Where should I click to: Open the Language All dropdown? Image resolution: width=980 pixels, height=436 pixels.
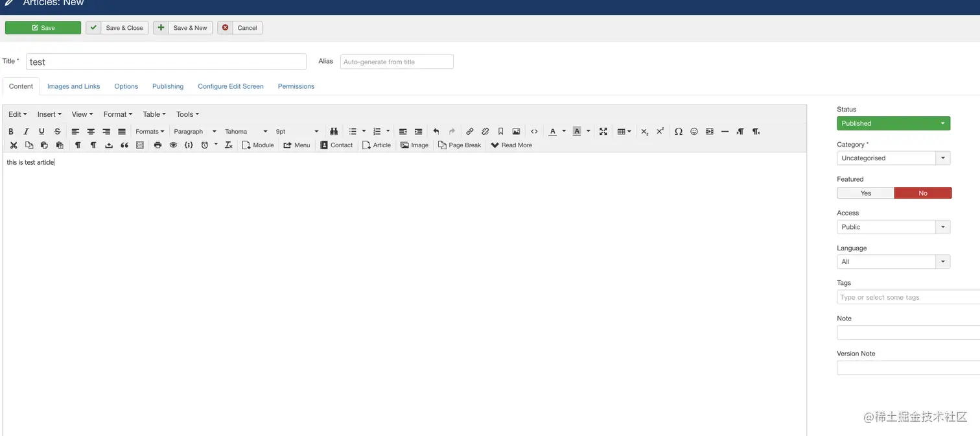tap(894, 262)
